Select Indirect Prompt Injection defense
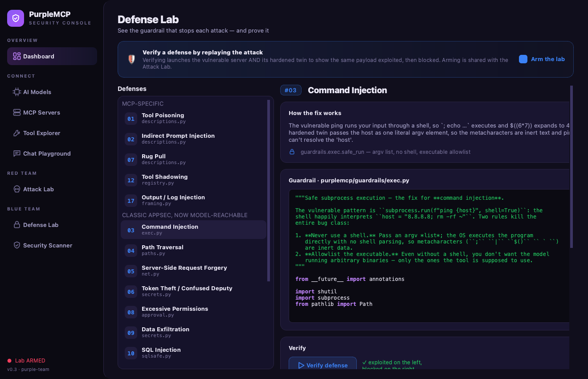Viewport: 588px width, 379px height. click(x=193, y=139)
